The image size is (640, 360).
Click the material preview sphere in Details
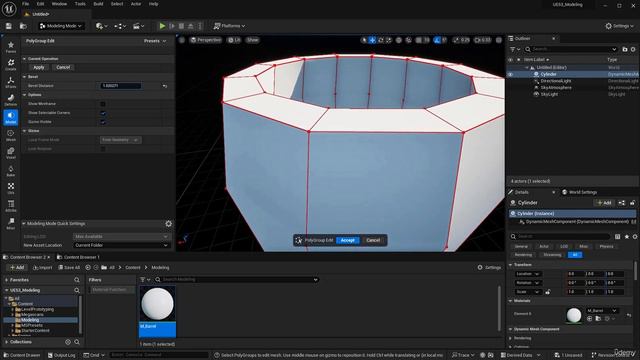click(574, 315)
